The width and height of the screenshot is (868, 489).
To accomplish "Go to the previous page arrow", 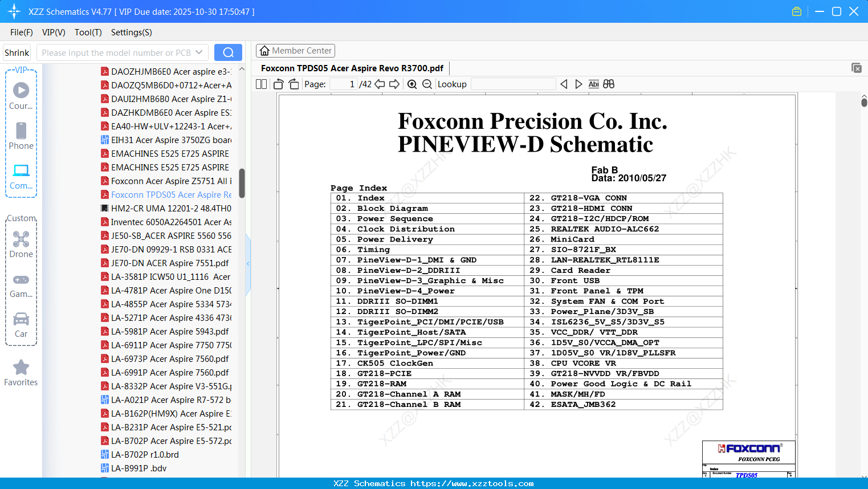I will 380,84.
